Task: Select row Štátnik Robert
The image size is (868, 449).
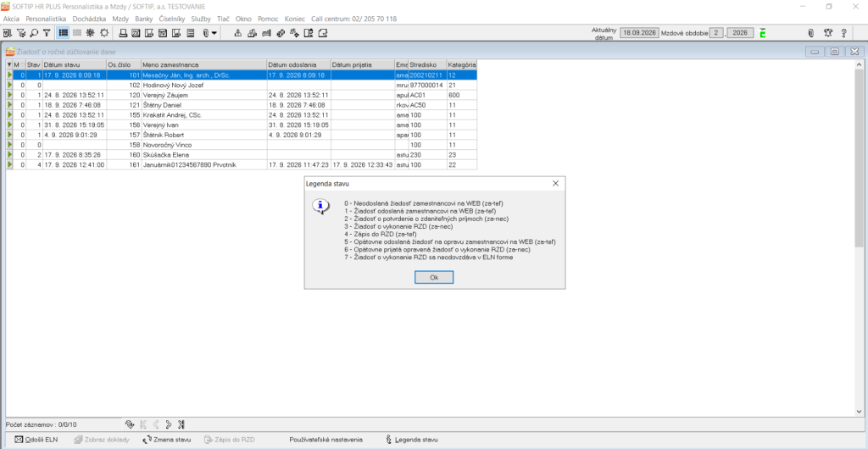Action: tap(241, 135)
